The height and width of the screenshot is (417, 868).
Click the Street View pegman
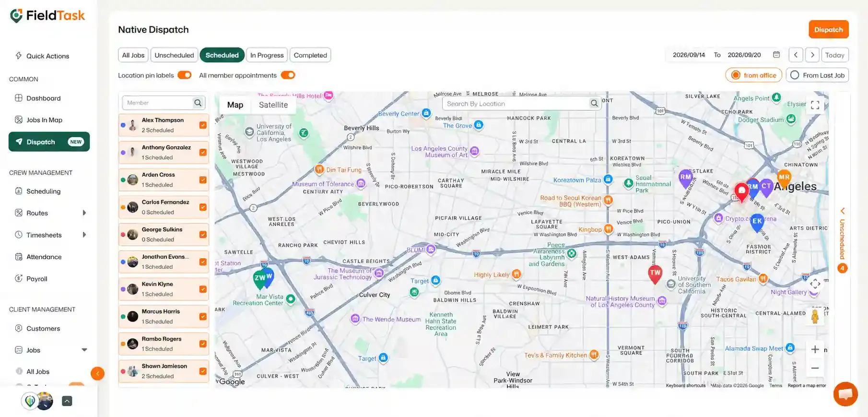coord(815,316)
